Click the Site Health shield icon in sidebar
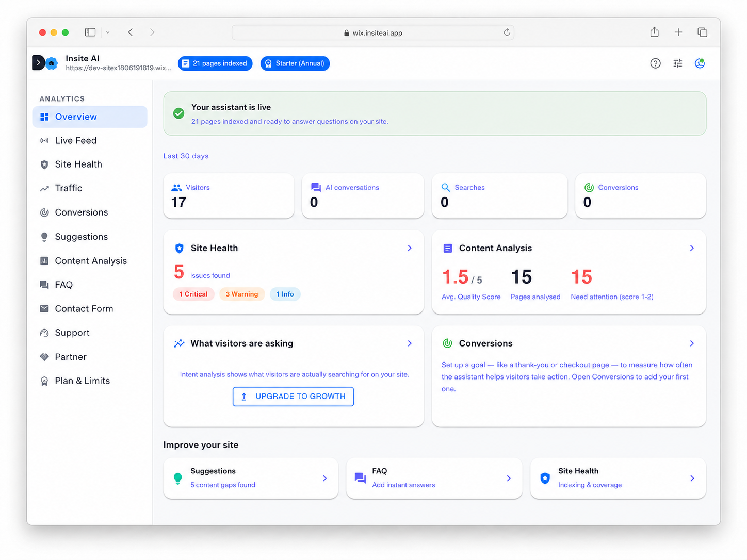The width and height of the screenshot is (747, 560). click(x=44, y=164)
